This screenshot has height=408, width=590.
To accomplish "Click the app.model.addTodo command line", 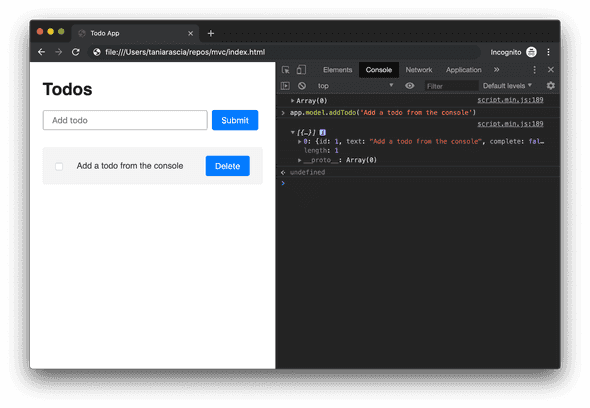I will tap(383, 113).
